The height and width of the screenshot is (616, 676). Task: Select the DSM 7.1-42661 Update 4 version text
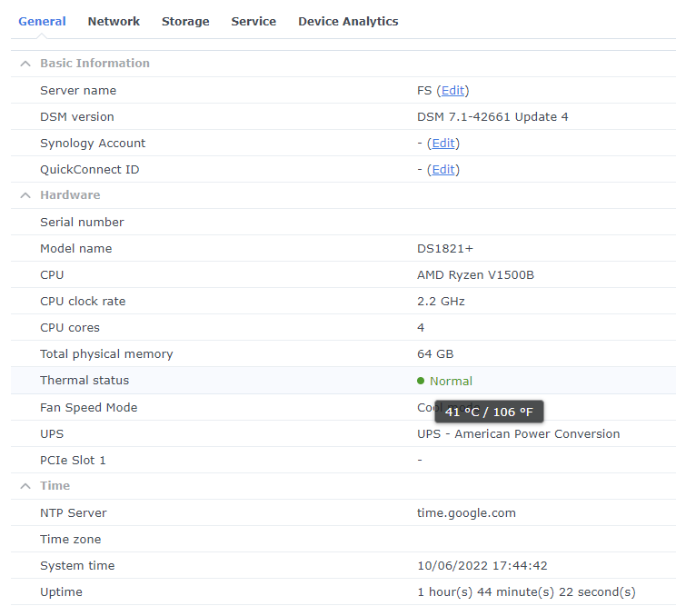pyautogui.click(x=492, y=117)
